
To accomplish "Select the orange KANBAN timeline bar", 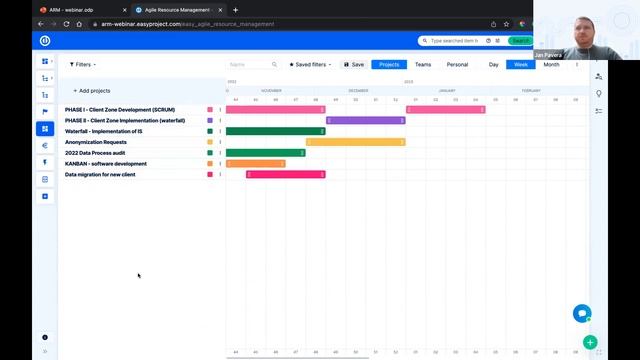I will pos(256,164).
